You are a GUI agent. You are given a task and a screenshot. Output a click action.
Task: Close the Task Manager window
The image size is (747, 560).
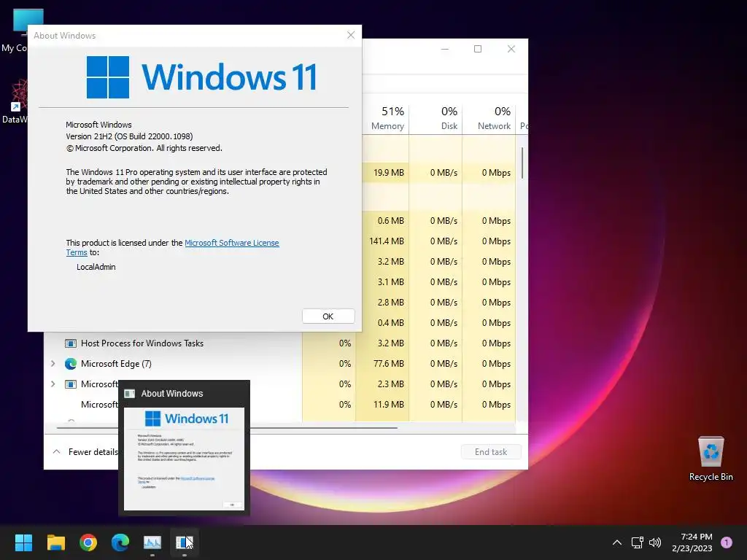(511, 49)
